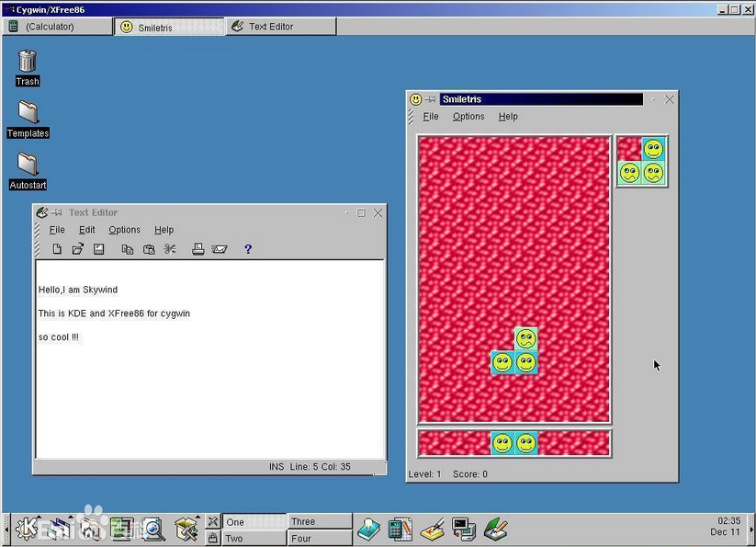Click the 'so cool !!!' text line

click(x=59, y=337)
